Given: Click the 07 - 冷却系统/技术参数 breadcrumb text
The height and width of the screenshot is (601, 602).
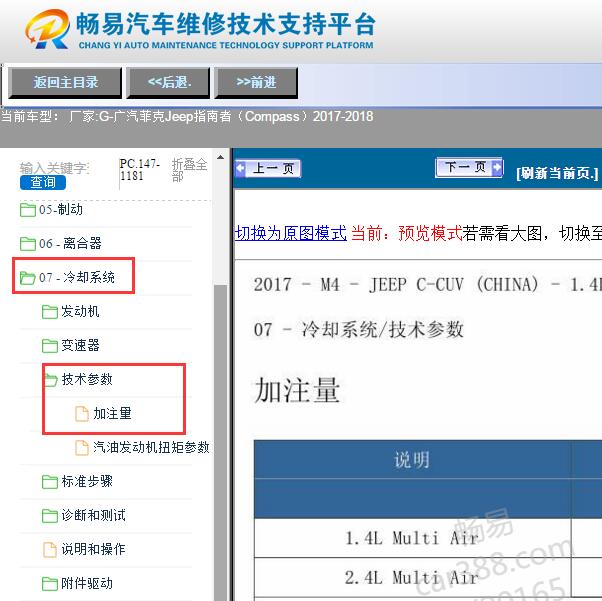Looking at the screenshot, I should (x=359, y=329).
